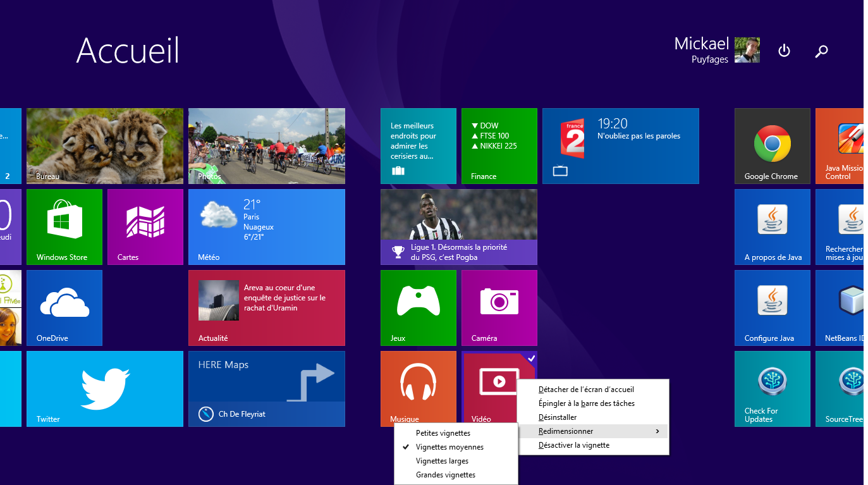This screenshot has height=485, width=868.
Task: Click the Mickael user account picture
Action: pyautogui.click(x=747, y=50)
